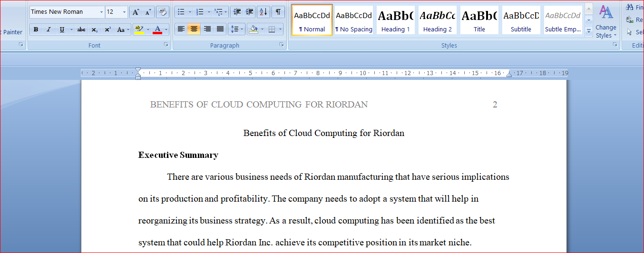Screen dimensions: 644x253
Task: Apply the Heading 1 style
Action: [x=396, y=20]
